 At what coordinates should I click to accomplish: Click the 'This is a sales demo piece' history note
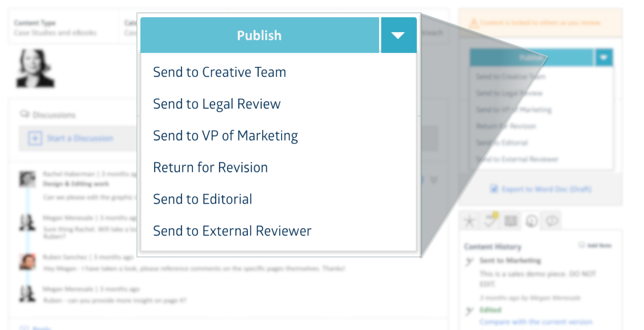click(x=538, y=279)
